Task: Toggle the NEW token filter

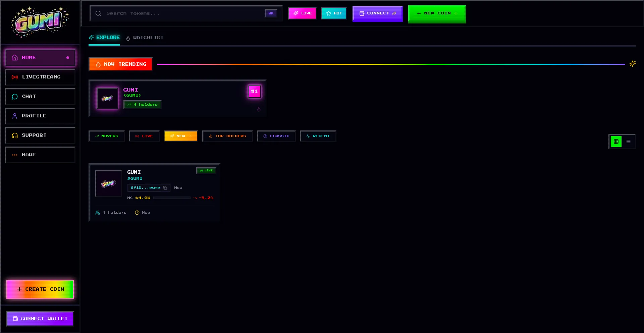Action: coord(180,136)
